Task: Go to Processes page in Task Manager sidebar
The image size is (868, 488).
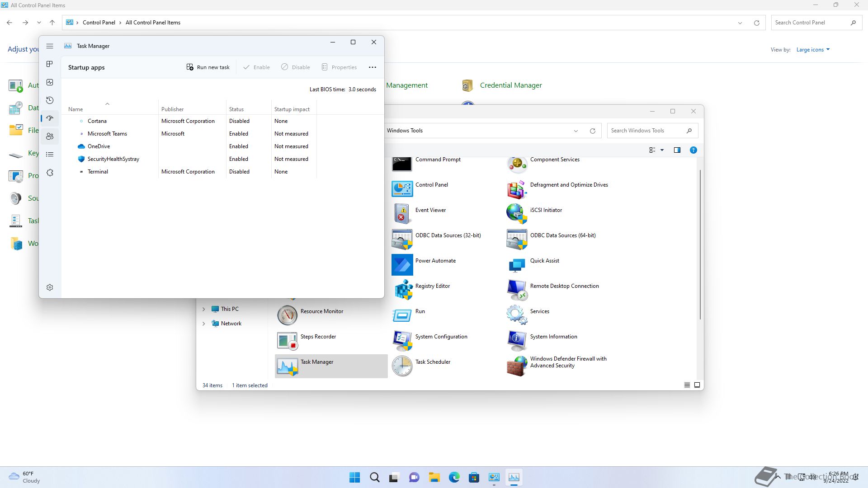Action: pos(50,64)
